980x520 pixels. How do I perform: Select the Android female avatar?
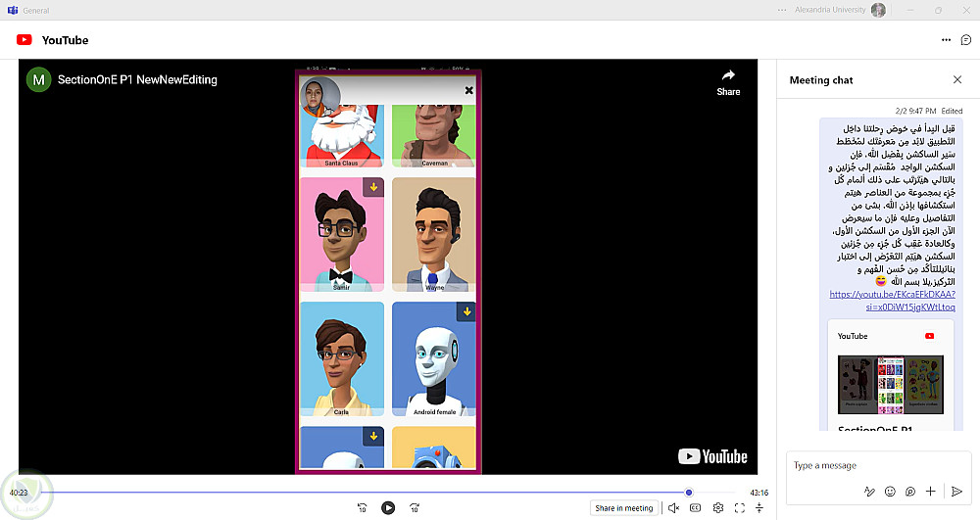point(434,359)
